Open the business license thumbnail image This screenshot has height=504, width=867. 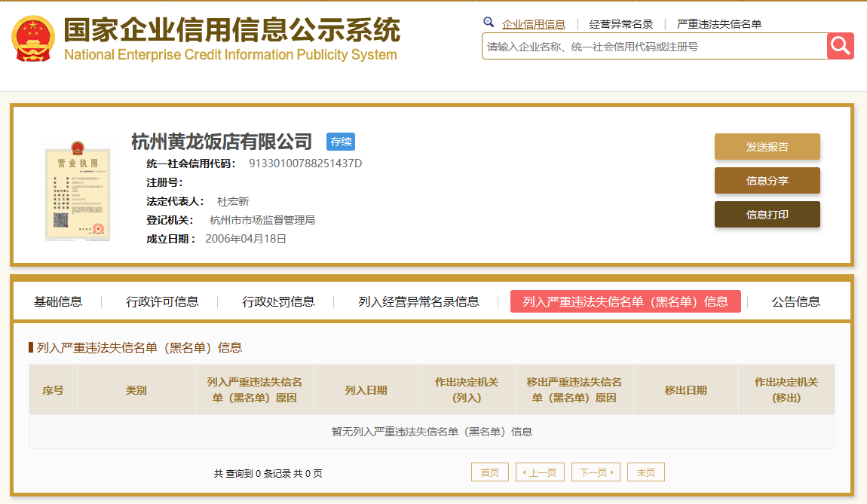pyautogui.click(x=78, y=191)
